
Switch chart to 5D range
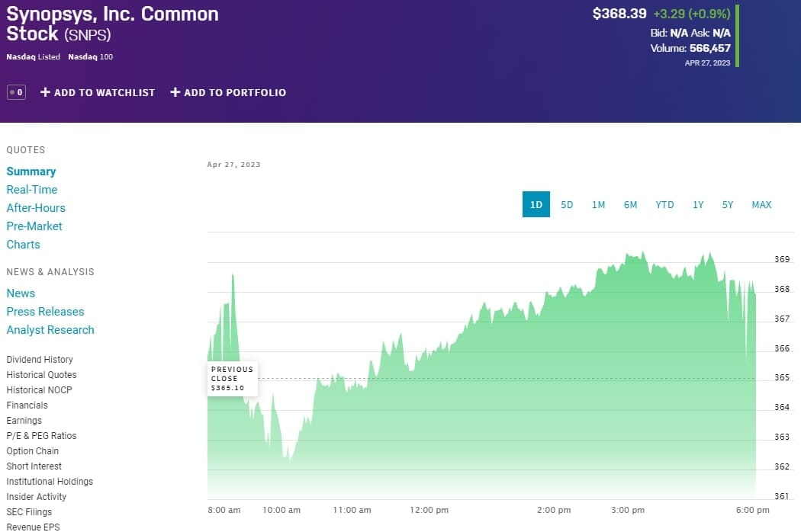point(567,204)
